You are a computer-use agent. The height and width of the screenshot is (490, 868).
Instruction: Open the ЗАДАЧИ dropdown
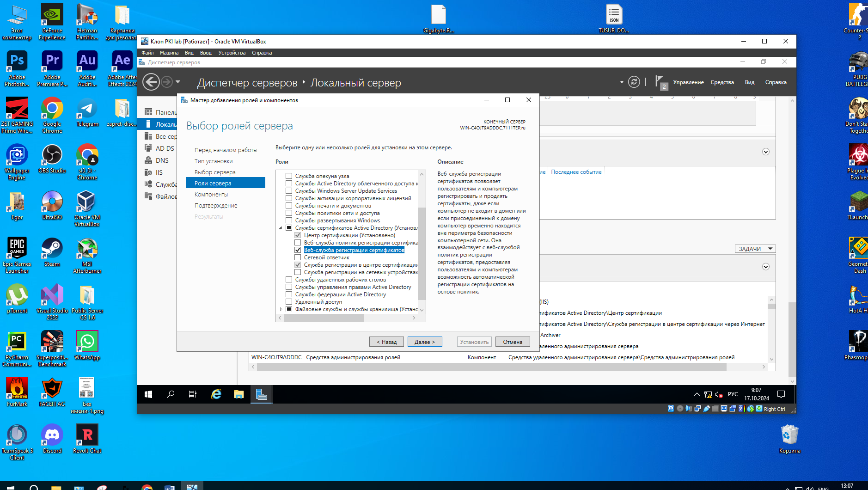[755, 249]
